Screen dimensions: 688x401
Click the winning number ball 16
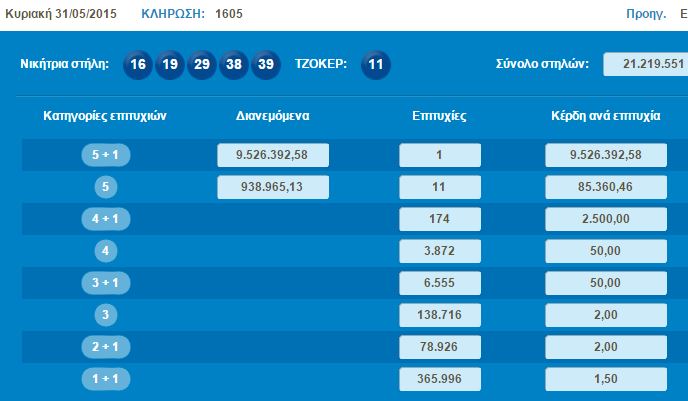click(x=139, y=64)
